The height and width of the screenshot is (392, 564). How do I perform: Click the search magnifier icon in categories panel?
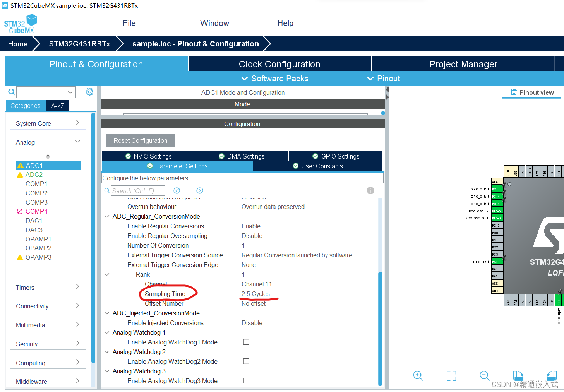12,92
